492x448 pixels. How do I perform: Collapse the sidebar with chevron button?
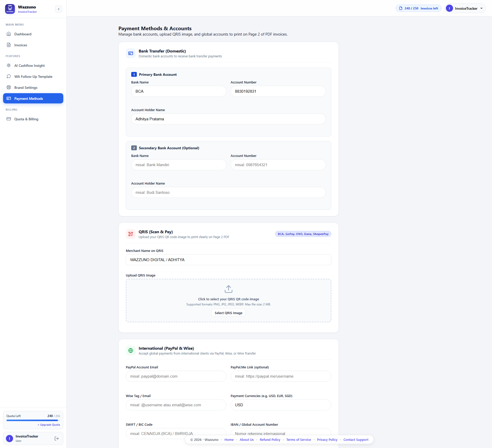59,9
